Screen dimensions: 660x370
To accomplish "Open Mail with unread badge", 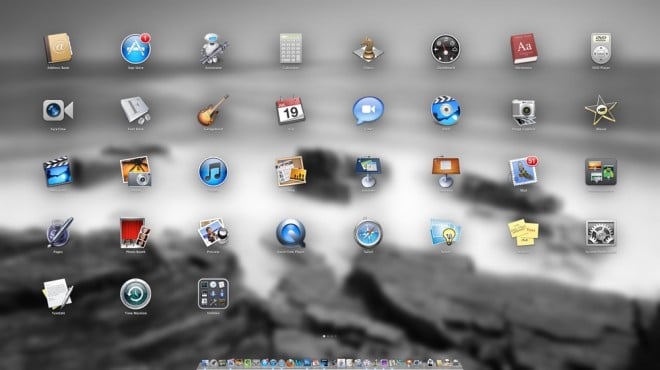I will click(523, 172).
